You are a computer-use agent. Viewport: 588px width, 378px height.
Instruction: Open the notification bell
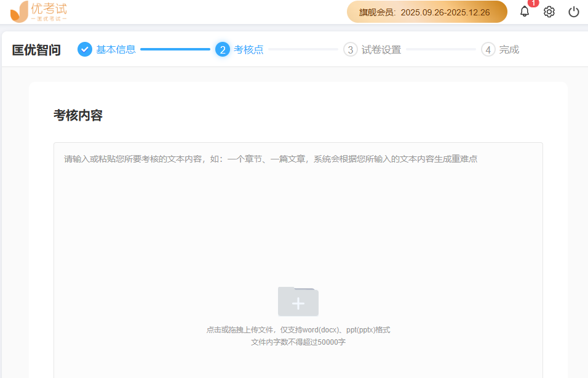coord(524,12)
